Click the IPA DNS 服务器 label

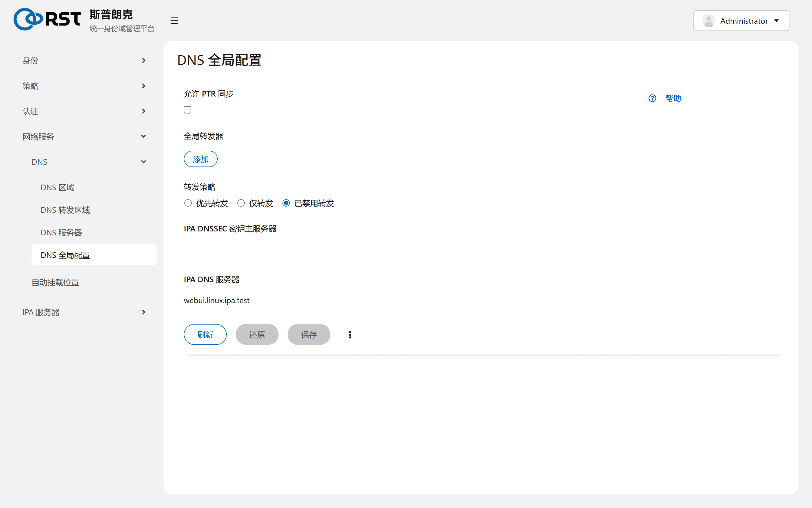(211, 279)
